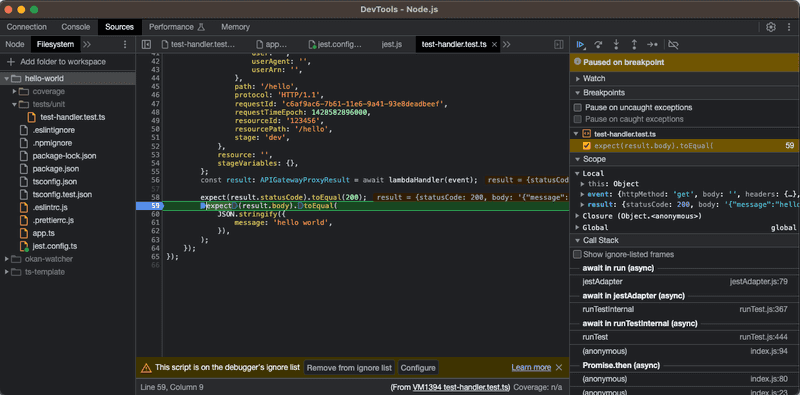The width and height of the screenshot is (800, 395).
Task: Show more open file tabs chevron
Action: [x=507, y=44]
